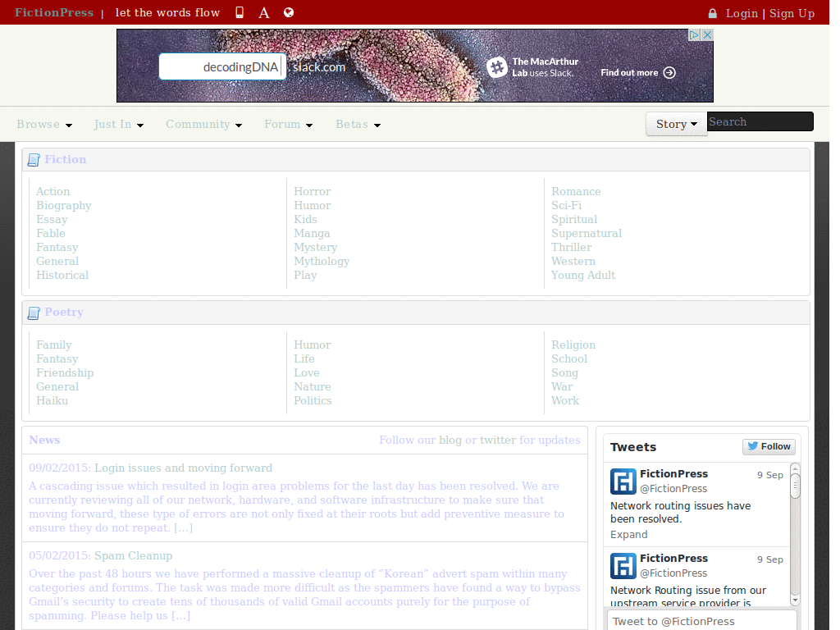
Task: Click the globe icon in top bar
Action: pos(288,12)
